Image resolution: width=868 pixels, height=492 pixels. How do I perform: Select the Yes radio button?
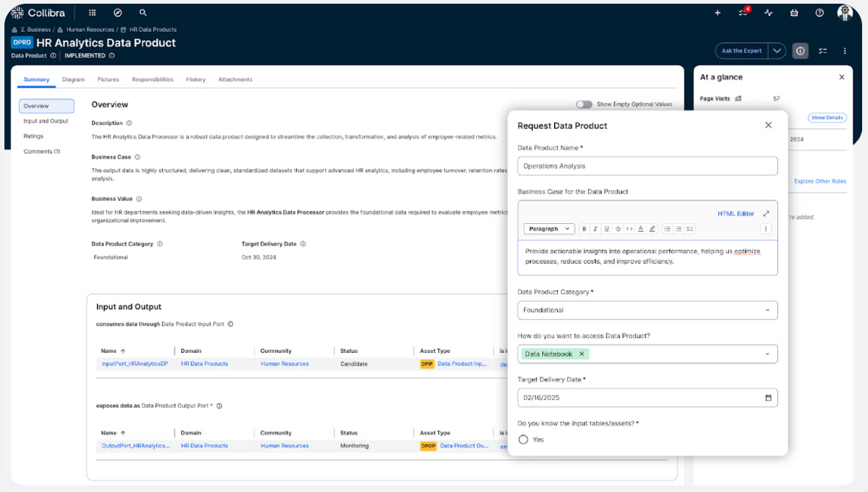pos(523,440)
